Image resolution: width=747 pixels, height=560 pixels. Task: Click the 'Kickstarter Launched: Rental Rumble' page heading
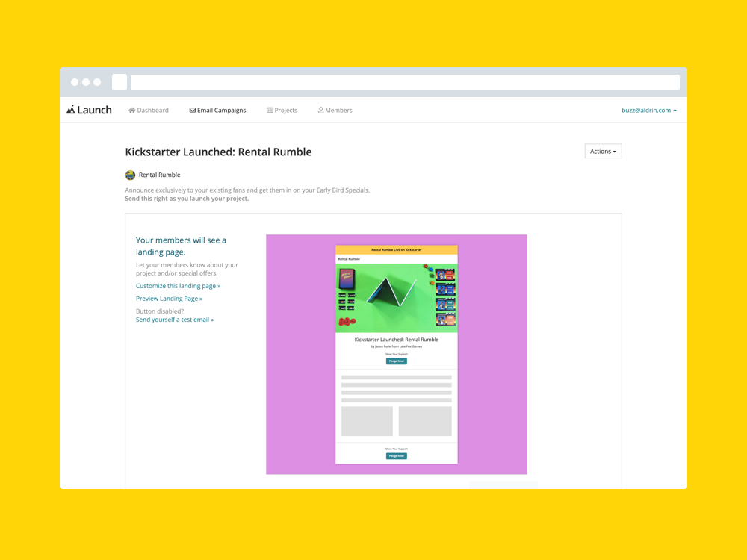218,152
